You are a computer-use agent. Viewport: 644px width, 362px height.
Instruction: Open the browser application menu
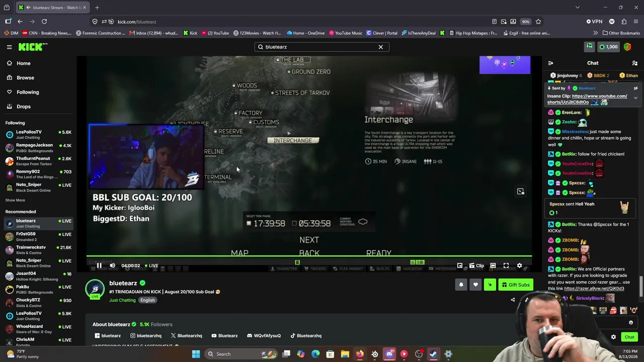636,22
